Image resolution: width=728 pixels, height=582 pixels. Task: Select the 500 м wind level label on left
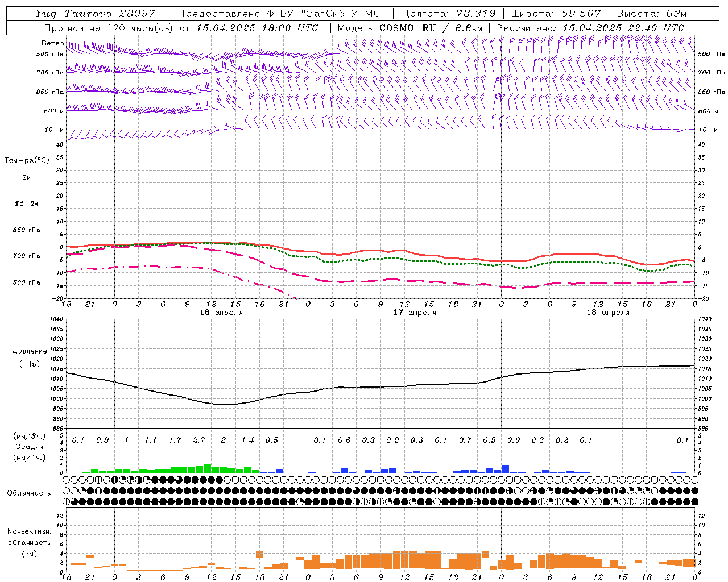pyautogui.click(x=54, y=111)
